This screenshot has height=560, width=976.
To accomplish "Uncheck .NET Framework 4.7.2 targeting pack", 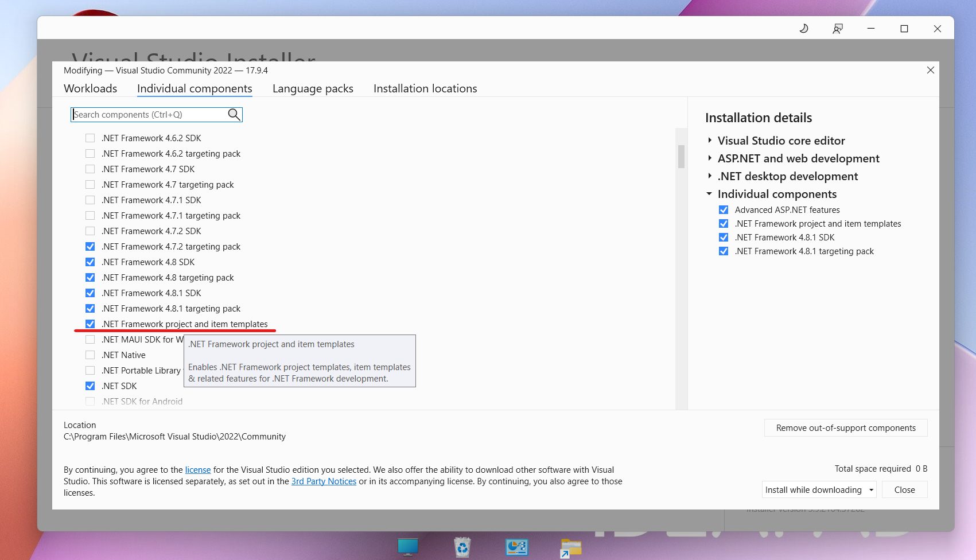I will (x=90, y=247).
